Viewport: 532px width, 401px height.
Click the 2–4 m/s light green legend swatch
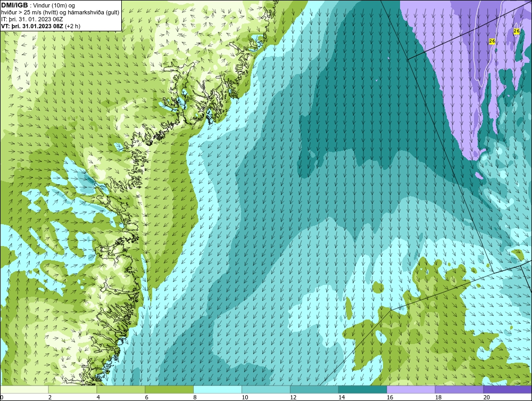pos(72,389)
